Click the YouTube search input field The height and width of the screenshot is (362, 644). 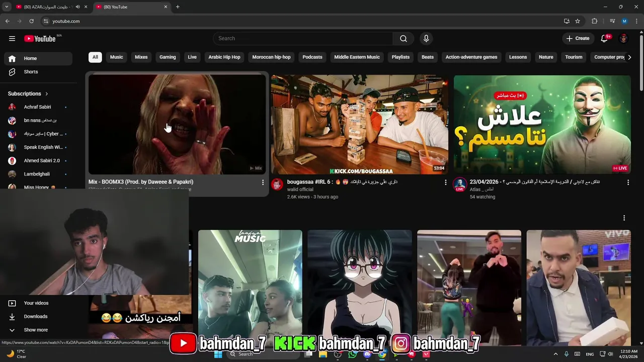(x=303, y=39)
